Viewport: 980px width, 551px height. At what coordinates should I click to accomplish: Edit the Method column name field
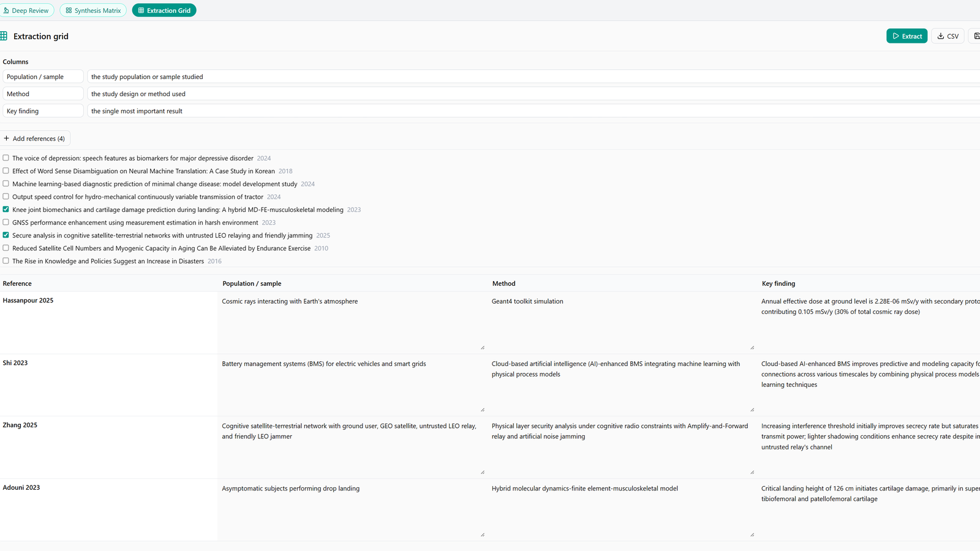click(x=43, y=94)
